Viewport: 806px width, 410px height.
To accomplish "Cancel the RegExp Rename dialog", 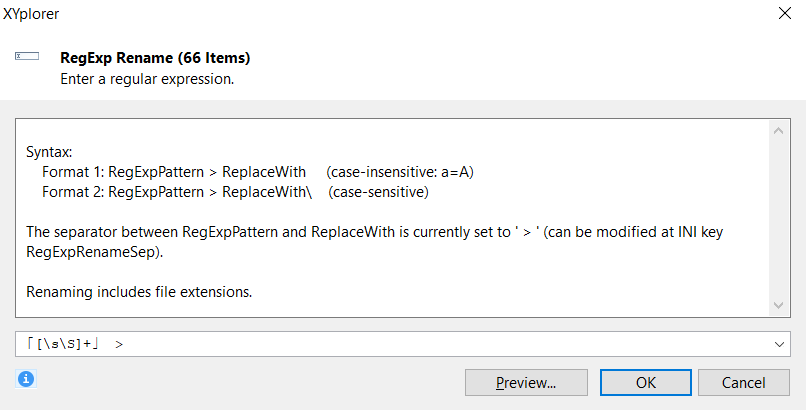I will click(744, 382).
